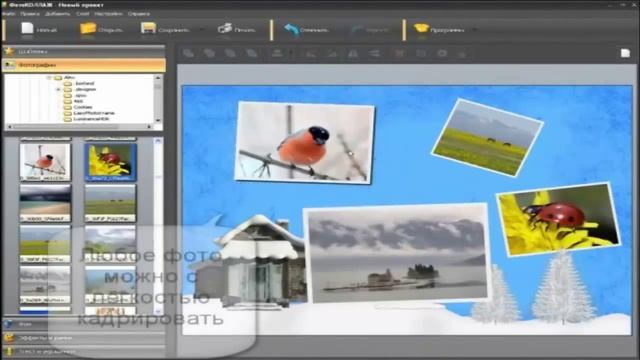Image resolution: width=640 pixels, height=360 pixels.
Task: Expand the Текст и украшения panel
Action: tap(84, 351)
